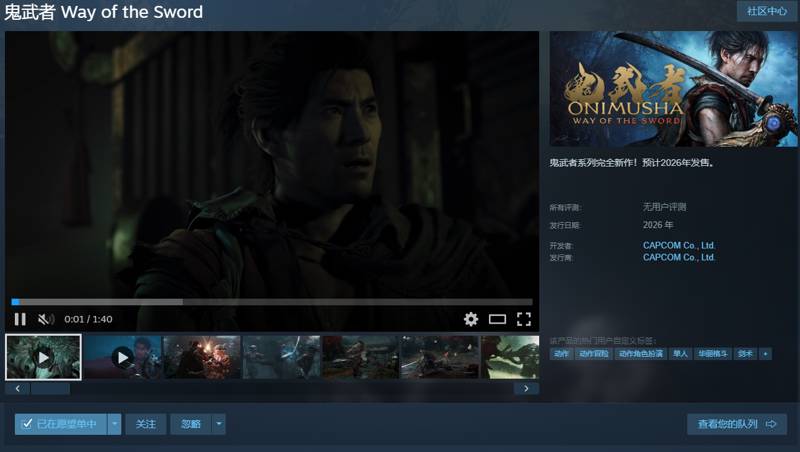Click the plus icon to add tags
Viewport: 800px width, 452px height.
766,353
